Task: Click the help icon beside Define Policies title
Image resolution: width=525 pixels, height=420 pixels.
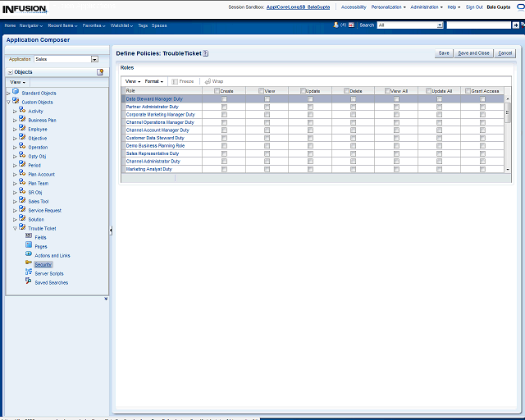Action: click(x=206, y=53)
